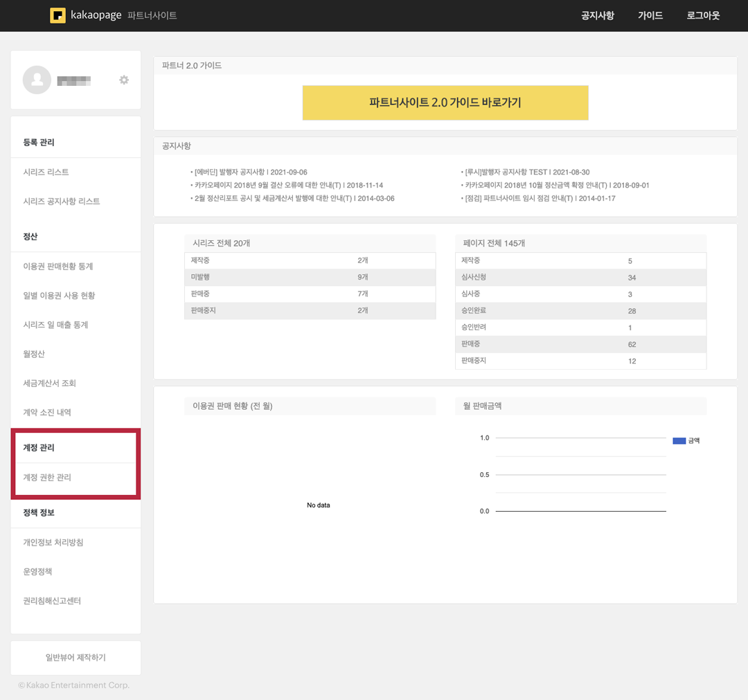Image resolution: width=748 pixels, height=700 pixels.
Task: Click page row 판매중 62
Action: (x=580, y=344)
